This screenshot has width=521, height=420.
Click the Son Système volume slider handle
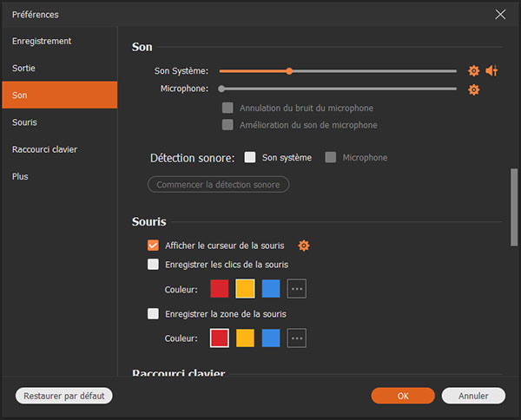(289, 71)
